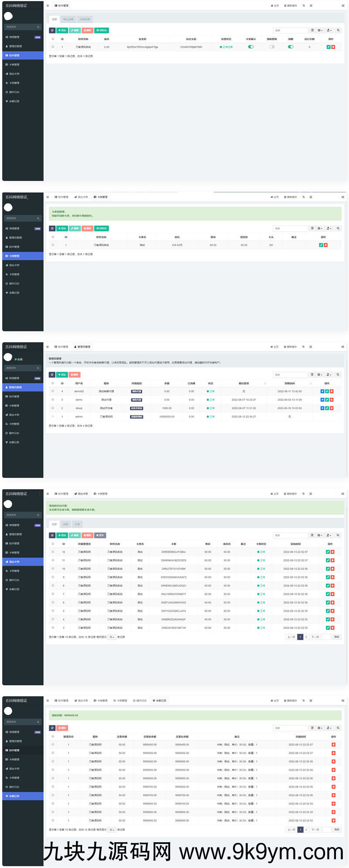This screenshot has width=349, height=868.
Task: Click the 回收站 button above the software table
Action: [102, 31]
